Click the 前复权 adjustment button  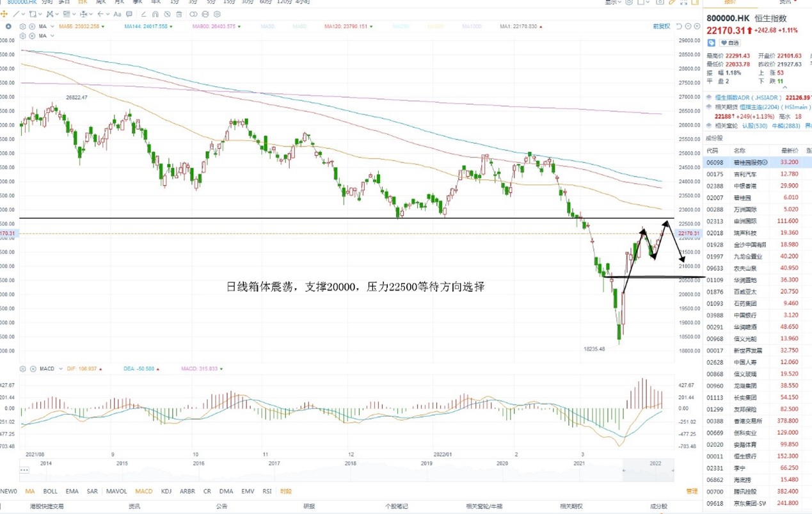point(662,26)
